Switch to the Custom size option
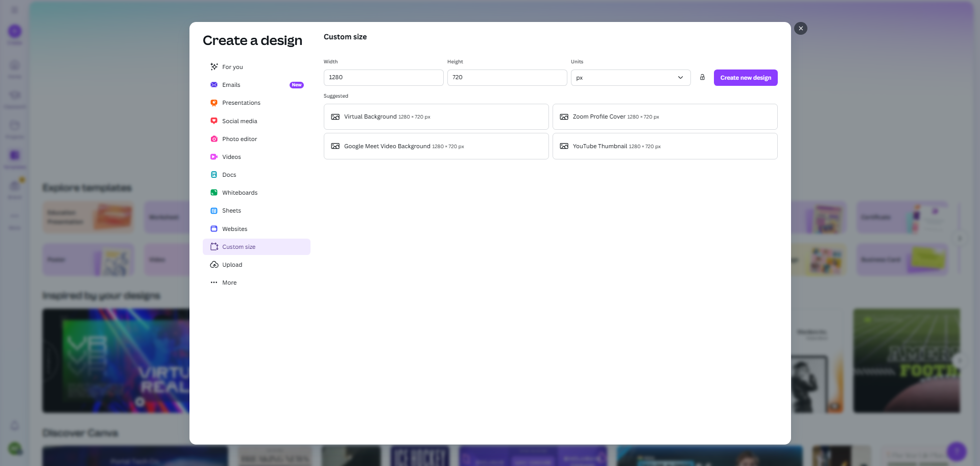 click(256, 247)
